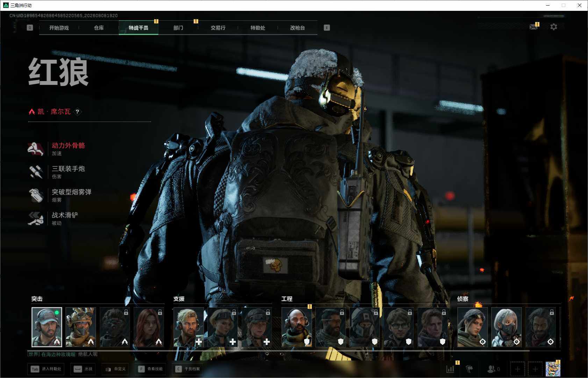Open the 交易行 tab

pos(218,28)
